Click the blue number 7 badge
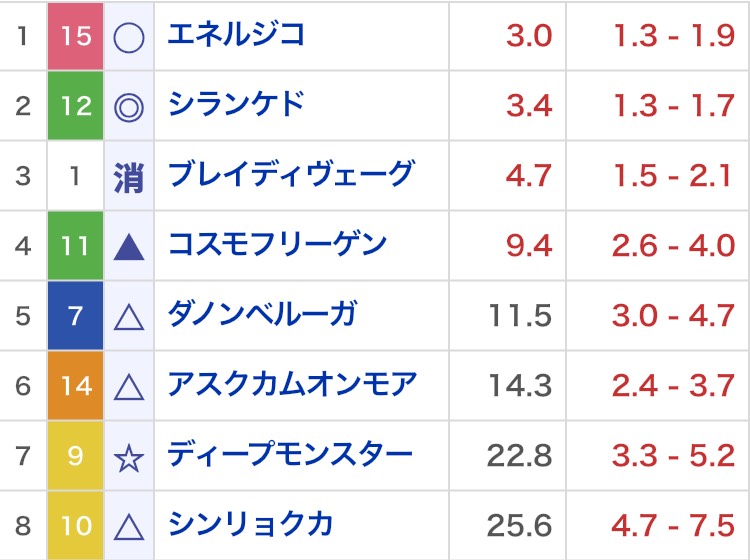 (76, 317)
